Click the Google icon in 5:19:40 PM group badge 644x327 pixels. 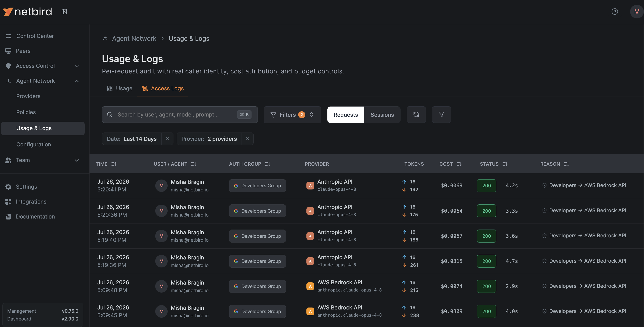pyautogui.click(x=236, y=236)
